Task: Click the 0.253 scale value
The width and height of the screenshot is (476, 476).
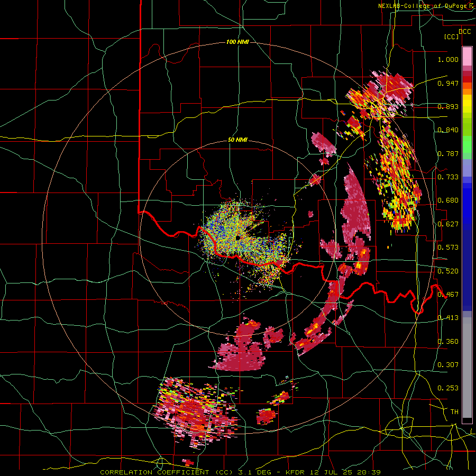Action: [448, 388]
